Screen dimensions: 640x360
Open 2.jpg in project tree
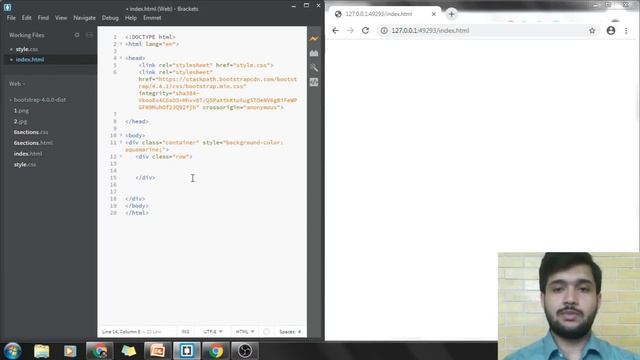click(x=20, y=121)
